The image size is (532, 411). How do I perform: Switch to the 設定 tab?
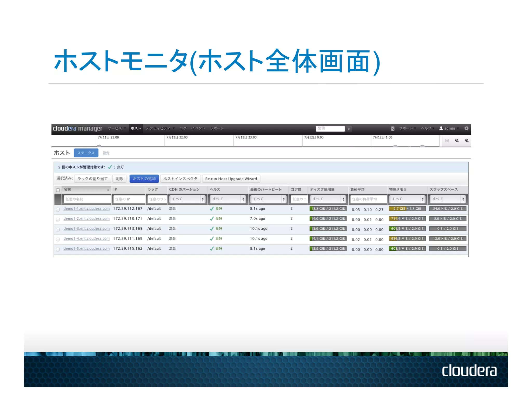click(x=106, y=153)
